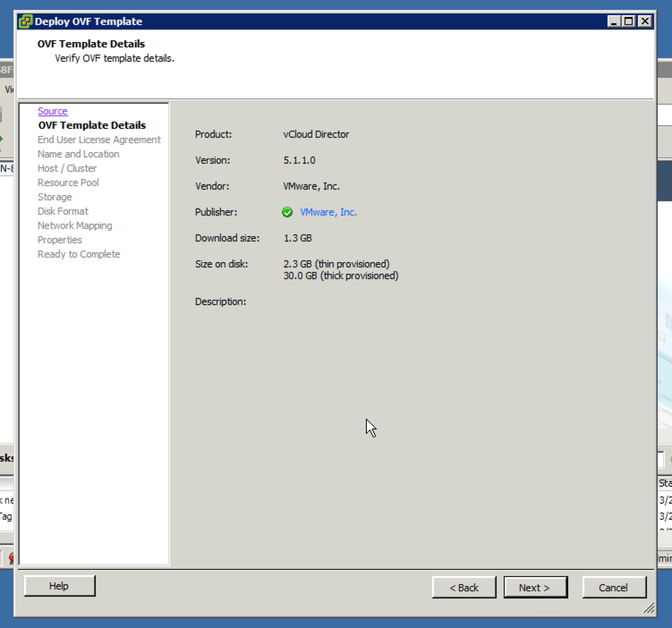Click the resize grip in the dialog corner
The height and width of the screenshot is (628, 672).
pyautogui.click(x=649, y=608)
